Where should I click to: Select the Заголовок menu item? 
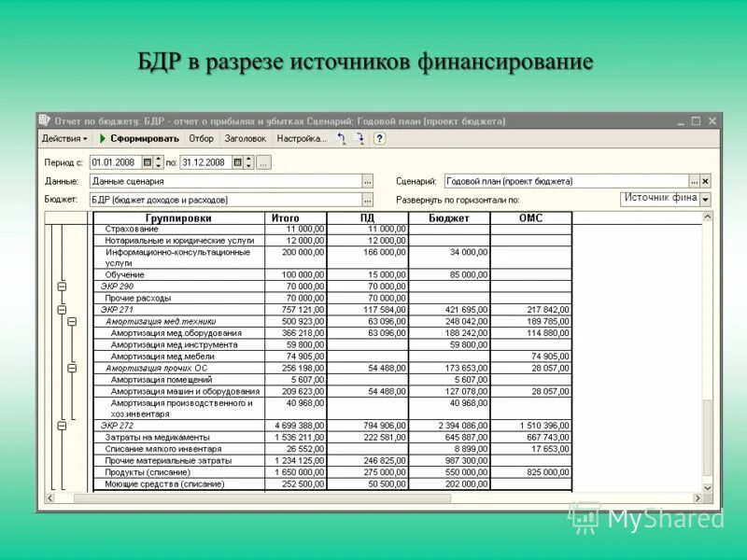point(246,137)
